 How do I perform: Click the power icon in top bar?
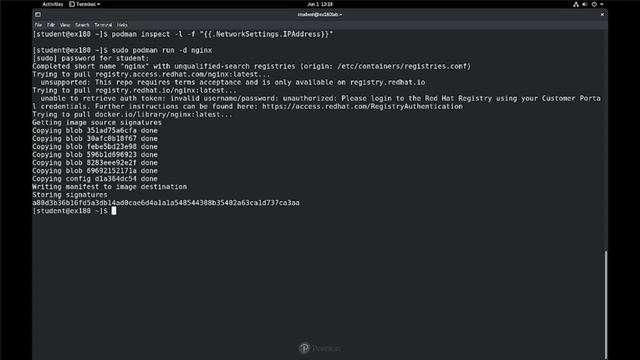pyautogui.click(x=594, y=4)
